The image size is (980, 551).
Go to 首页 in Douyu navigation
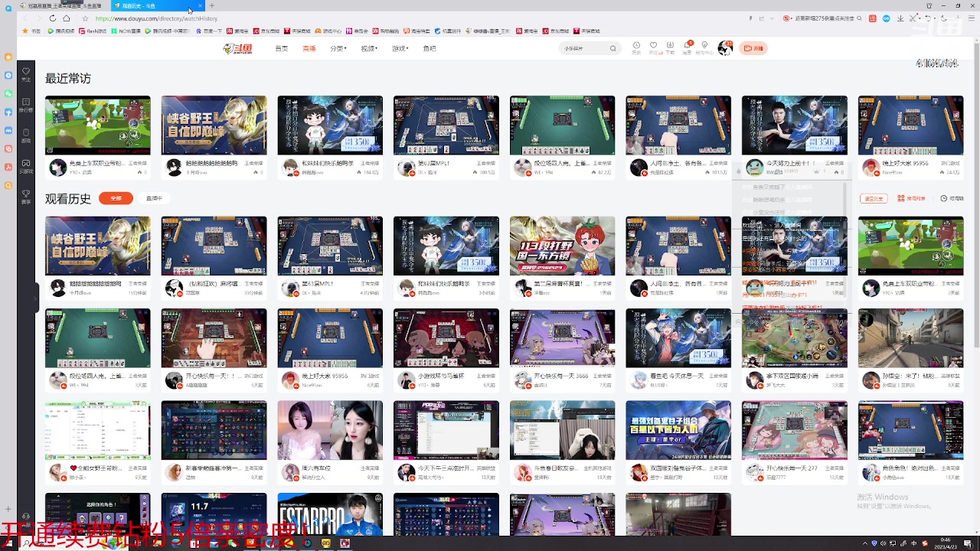click(x=282, y=48)
